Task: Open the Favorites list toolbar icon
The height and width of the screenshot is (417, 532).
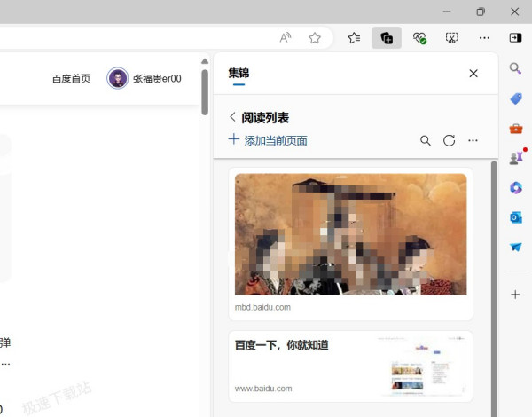Action: tap(354, 37)
